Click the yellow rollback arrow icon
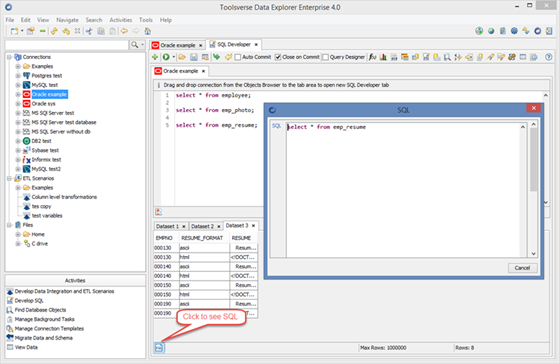The height and width of the screenshot is (364, 560). pyautogui.click(x=228, y=57)
